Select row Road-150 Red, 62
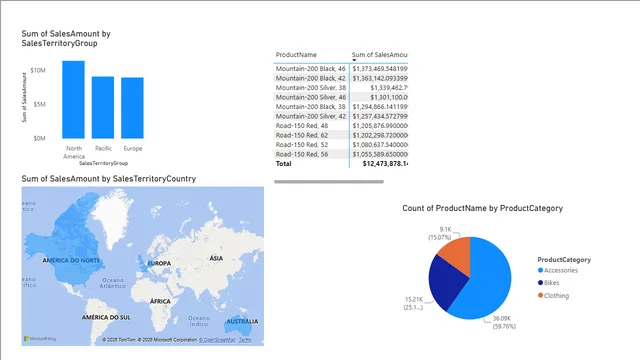 point(341,135)
